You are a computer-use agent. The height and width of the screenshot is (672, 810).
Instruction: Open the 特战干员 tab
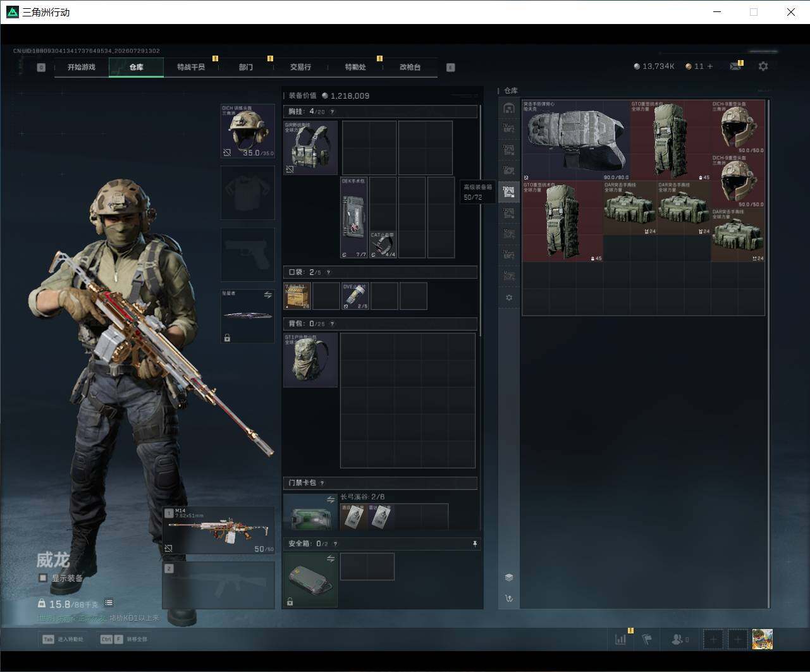click(x=191, y=67)
